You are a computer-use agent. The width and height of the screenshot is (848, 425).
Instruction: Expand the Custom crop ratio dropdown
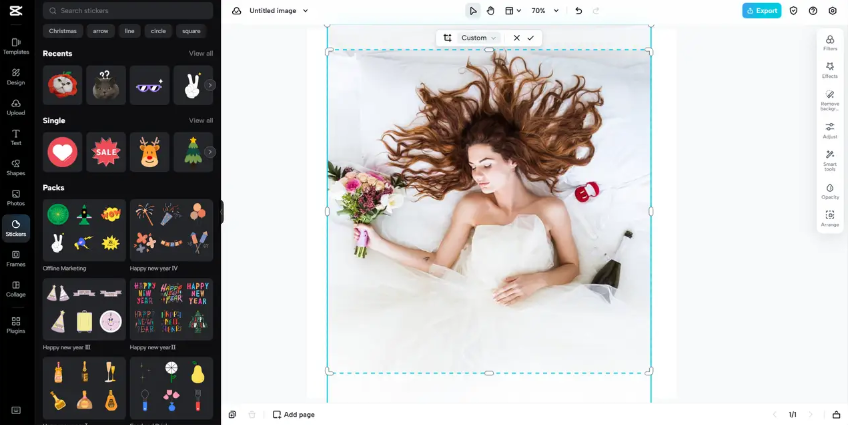coord(478,38)
